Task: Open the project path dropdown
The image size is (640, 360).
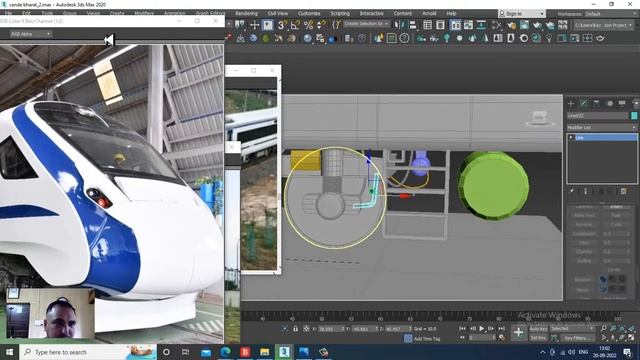Action: [603, 25]
